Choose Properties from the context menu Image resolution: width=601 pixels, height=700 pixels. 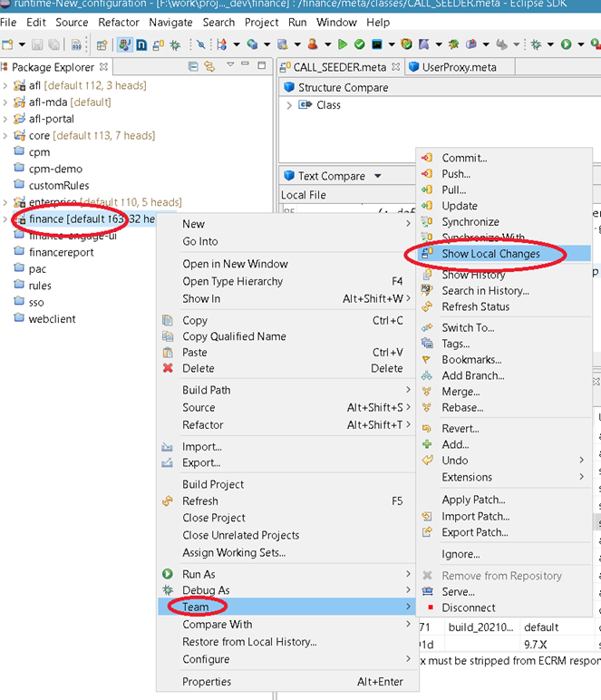(207, 681)
